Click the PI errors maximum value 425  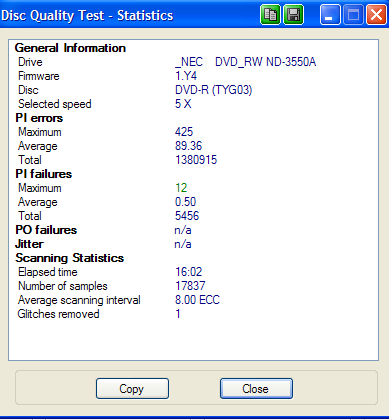pyautogui.click(x=184, y=132)
